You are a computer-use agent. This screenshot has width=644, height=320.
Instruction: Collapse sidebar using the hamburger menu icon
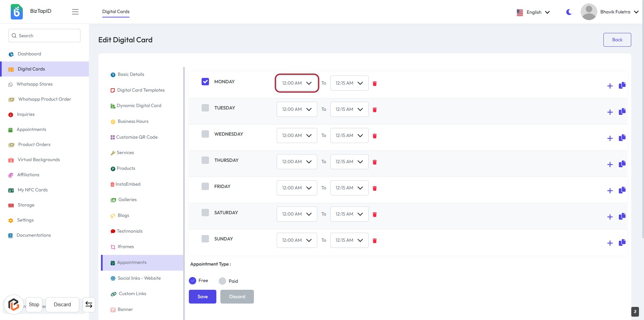(x=75, y=12)
